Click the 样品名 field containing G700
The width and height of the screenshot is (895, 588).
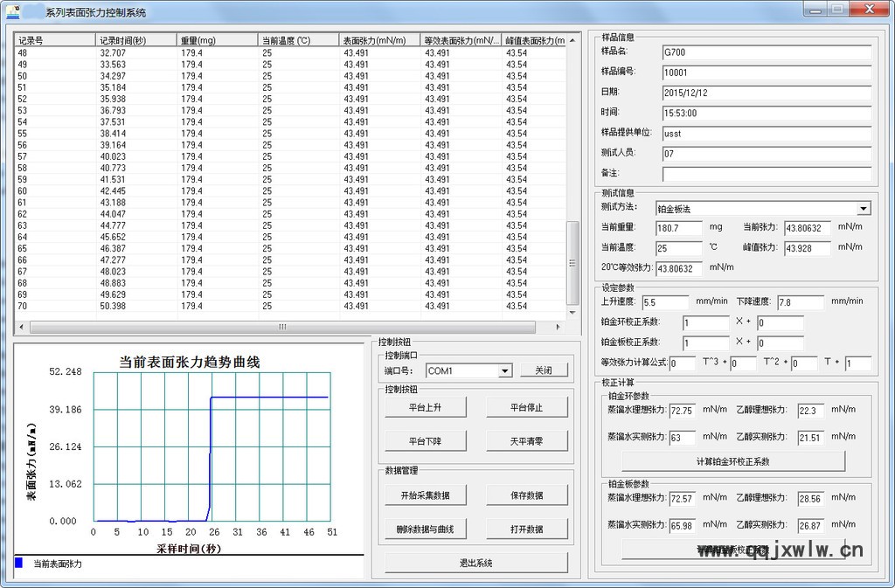[767, 52]
